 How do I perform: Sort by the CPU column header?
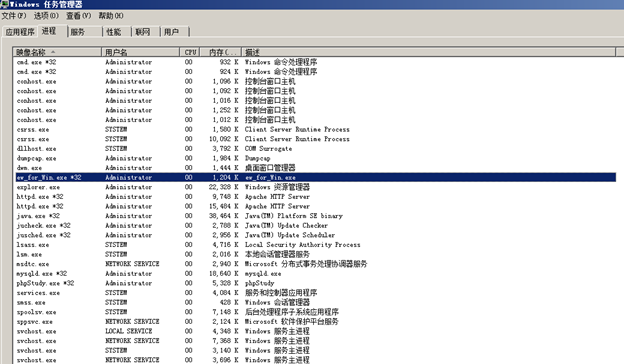[x=190, y=52]
